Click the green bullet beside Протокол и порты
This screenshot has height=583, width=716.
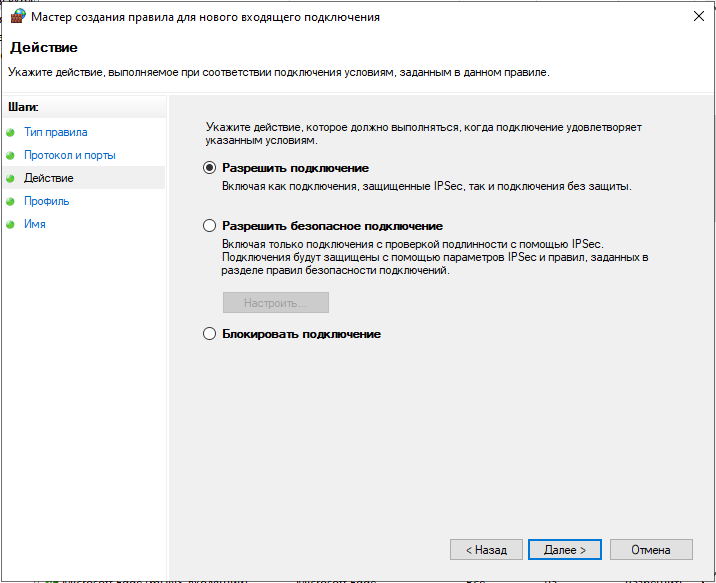coord(11,155)
